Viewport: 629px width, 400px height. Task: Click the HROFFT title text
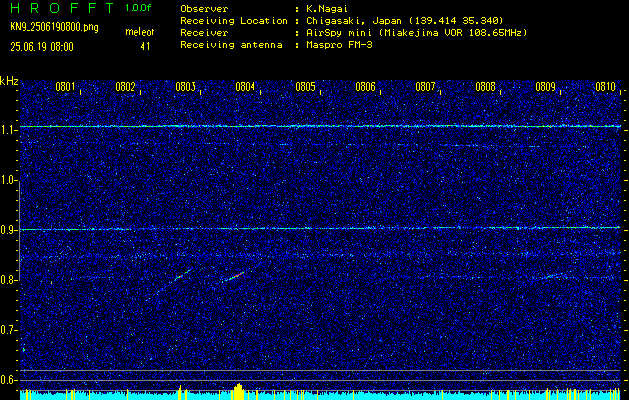pyautogui.click(x=62, y=8)
